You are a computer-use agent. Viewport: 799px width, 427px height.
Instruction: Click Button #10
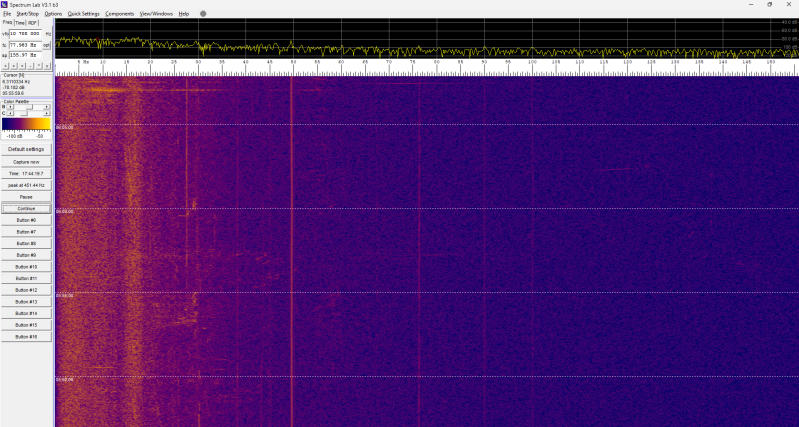click(26, 267)
